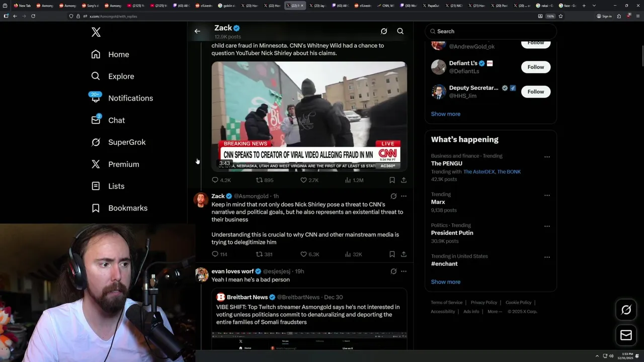The height and width of the screenshot is (362, 644).
Task: Go back using the profile header arrow
Action: (197, 31)
